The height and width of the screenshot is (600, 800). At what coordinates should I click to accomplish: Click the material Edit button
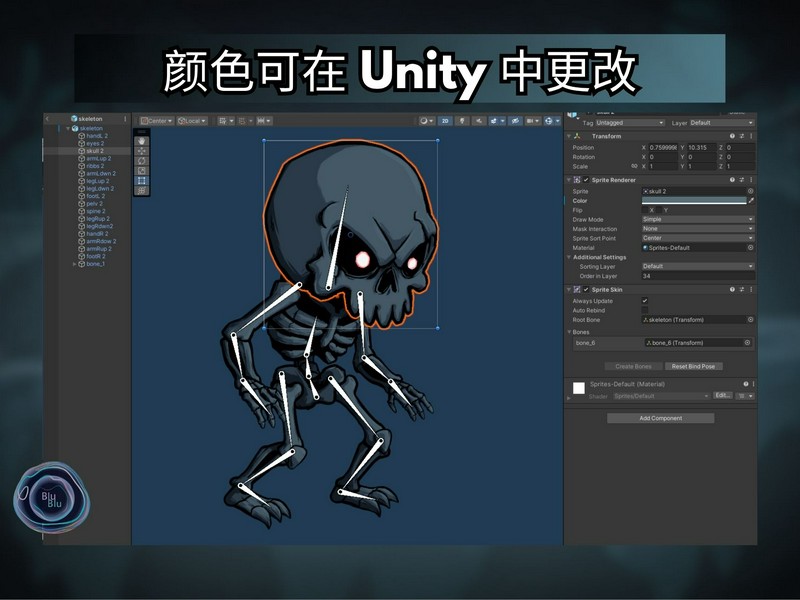723,395
